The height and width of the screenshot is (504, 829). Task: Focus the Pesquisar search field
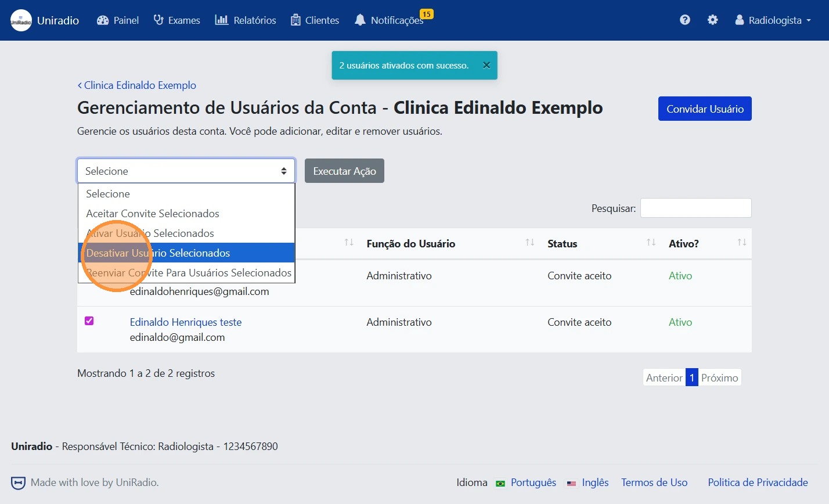click(695, 208)
